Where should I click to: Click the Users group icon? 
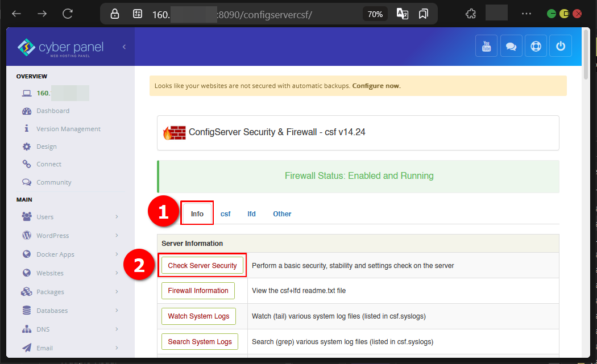pyautogui.click(x=27, y=216)
